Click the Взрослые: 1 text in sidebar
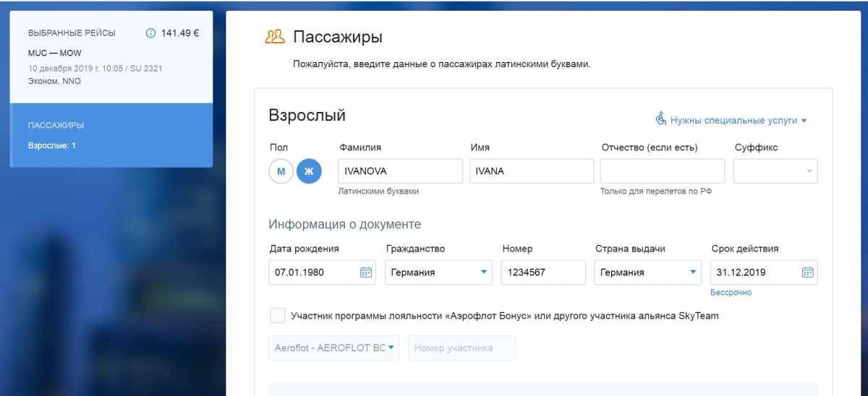Image resolution: width=868 pixels, height=396 pixels. (51, 145)
